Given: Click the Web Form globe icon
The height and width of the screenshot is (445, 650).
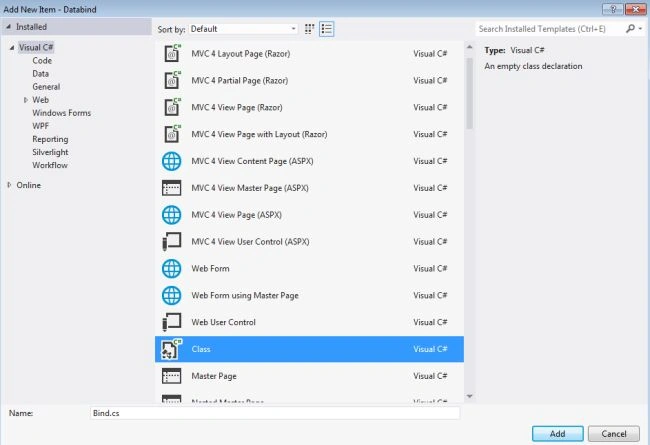Looking at the screenshot, I should pyautogui.click(x=172, y=268).
